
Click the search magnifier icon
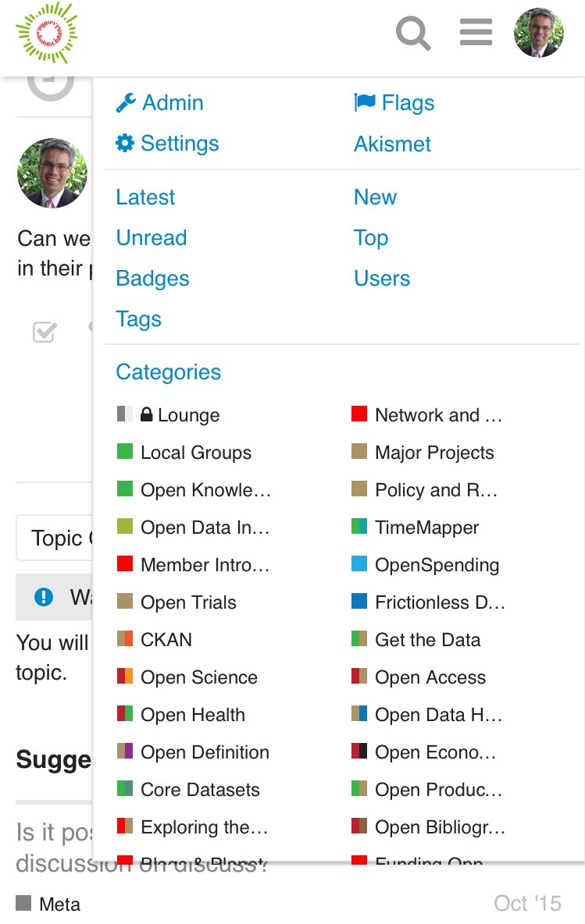coord(413,33)
